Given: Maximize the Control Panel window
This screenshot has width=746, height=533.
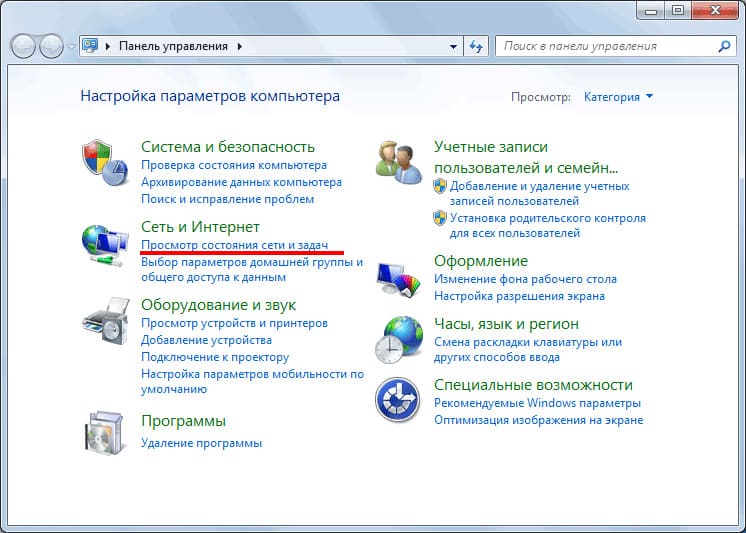Looking at the screenshot, I should point(678,10).
